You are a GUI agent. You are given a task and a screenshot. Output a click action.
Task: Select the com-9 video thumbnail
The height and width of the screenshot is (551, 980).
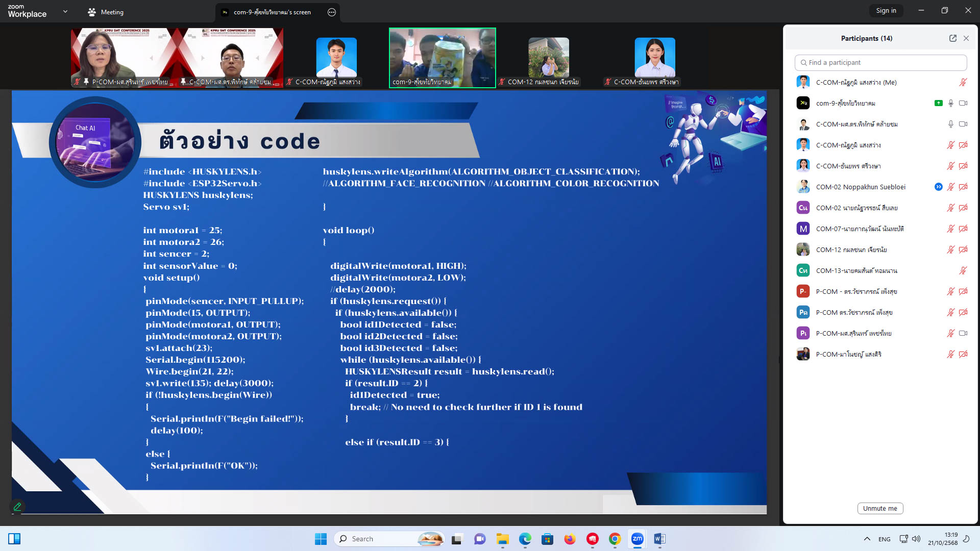click(x=442, y=57)
